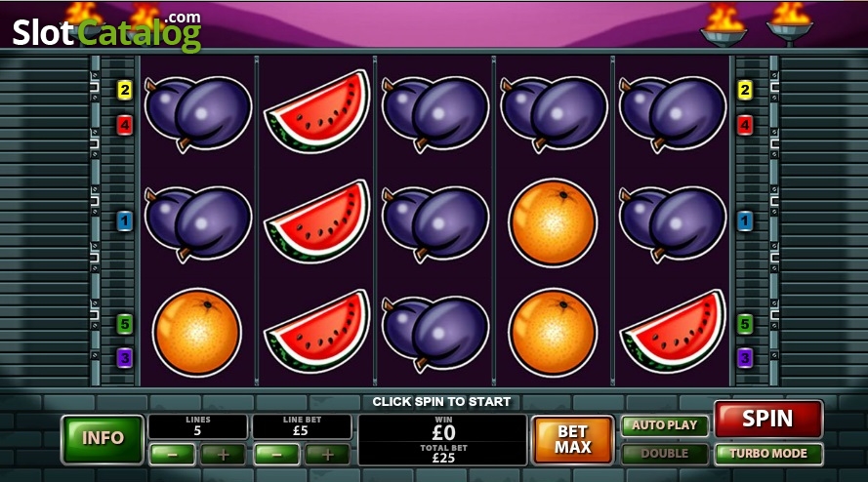Click the orange symbol on first reel
868x482 pixels.
point(196,333)
